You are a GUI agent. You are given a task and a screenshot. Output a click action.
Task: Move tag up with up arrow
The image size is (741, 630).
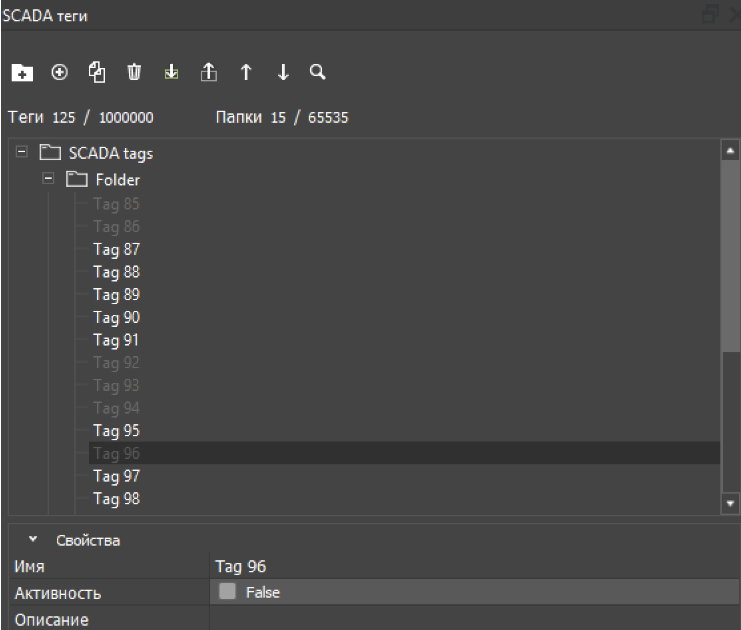tap(246, 72)
